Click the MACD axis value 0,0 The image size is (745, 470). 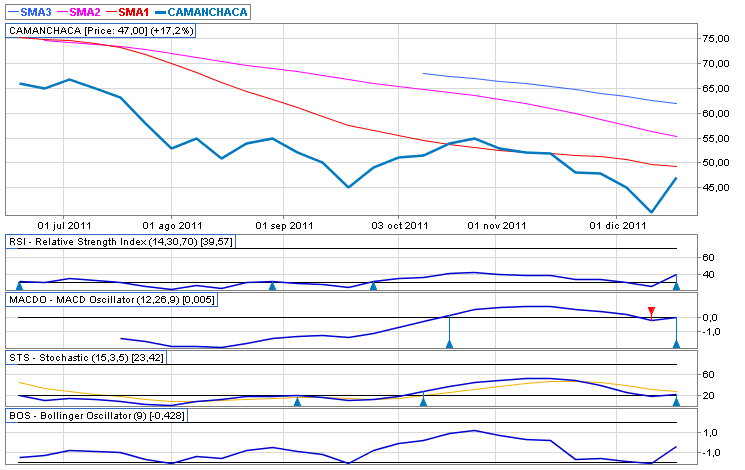[710, 317]
